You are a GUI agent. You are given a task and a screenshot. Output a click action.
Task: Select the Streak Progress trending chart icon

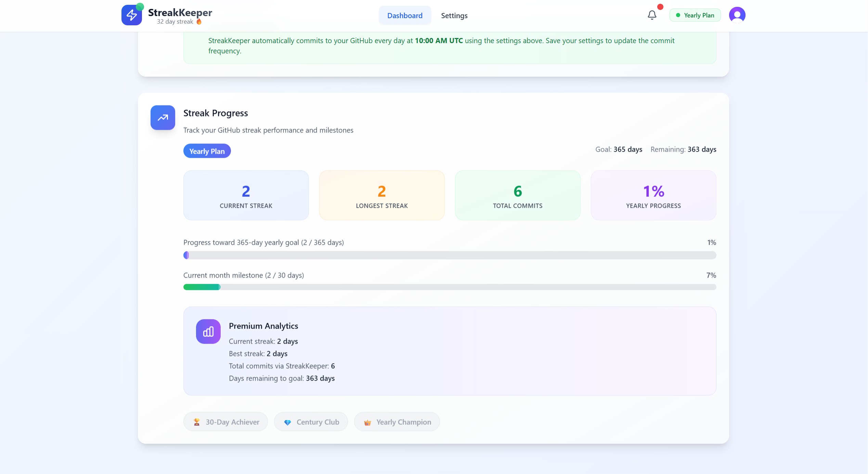point(163,117)
